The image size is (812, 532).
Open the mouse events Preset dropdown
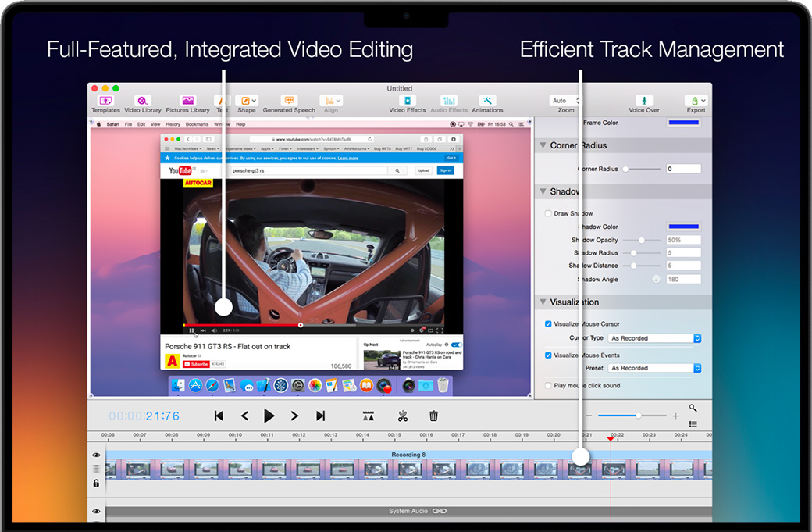[654, 368]
